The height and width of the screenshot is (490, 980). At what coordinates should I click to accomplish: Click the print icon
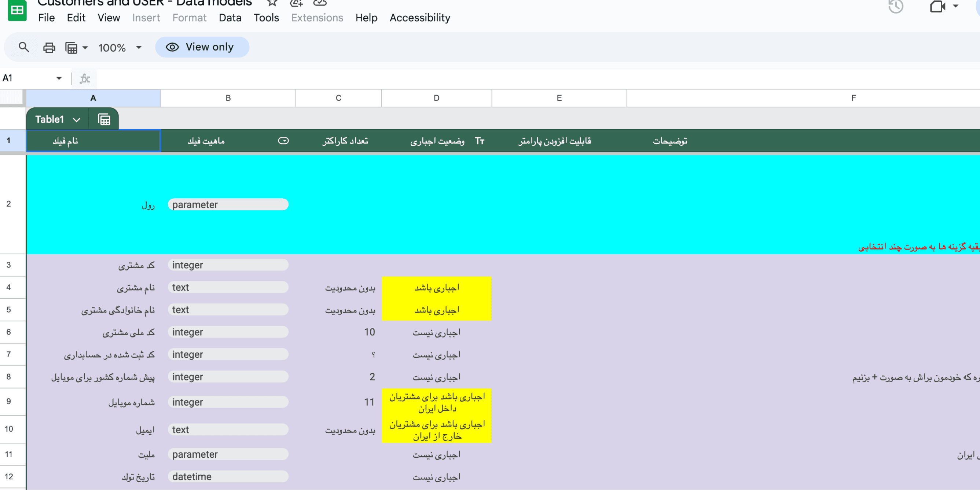click(x=49, y=48)
